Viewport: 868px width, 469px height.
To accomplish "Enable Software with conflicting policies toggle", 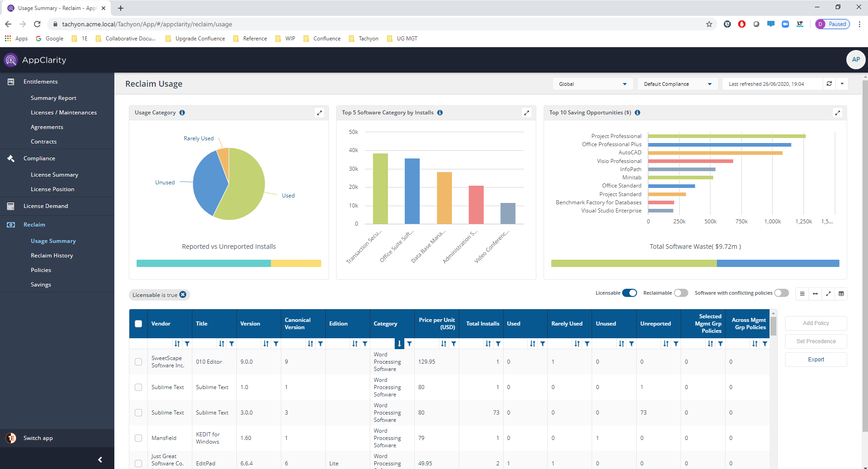I will tap(781, 293).
